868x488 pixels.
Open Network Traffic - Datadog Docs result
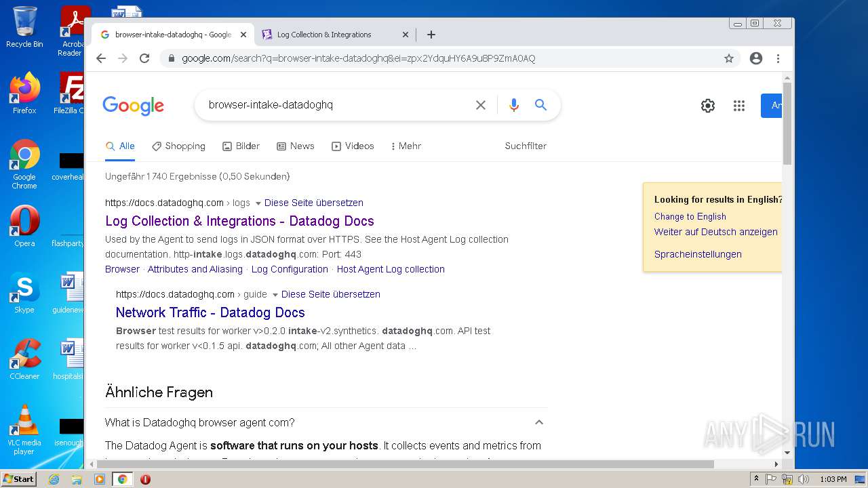[x=210, y=312]
